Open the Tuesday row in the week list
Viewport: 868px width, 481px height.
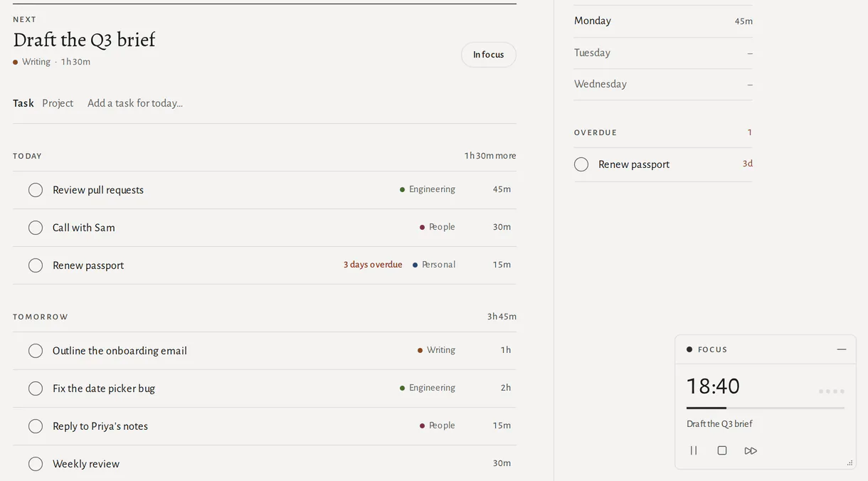coord(663,53)
